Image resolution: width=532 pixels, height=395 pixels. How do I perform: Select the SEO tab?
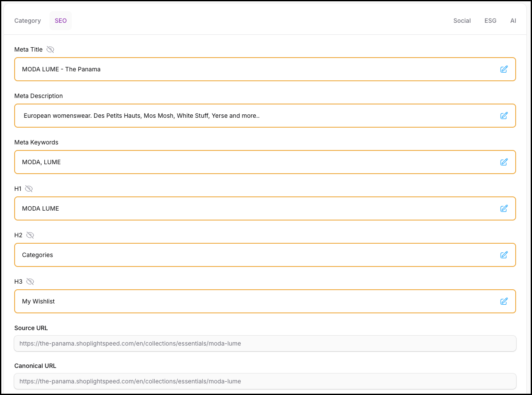(61, 21)
